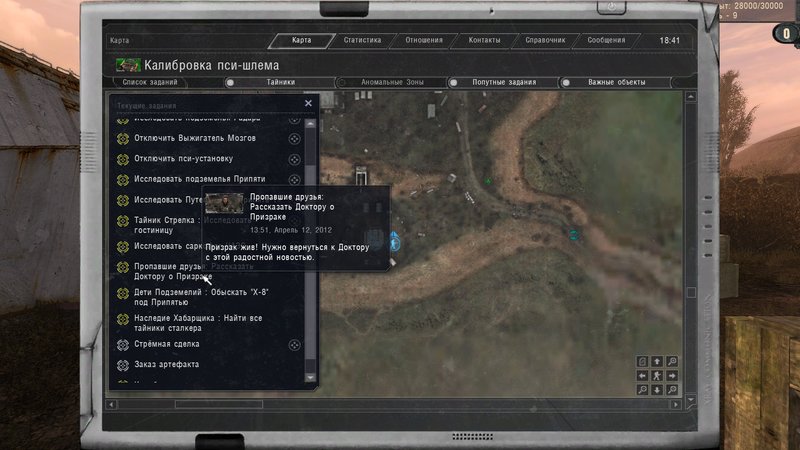Image resolution: width=800 pixels, height=450 pixels.
Task: Pan the map down with arrow button
Action: tap(657, 389)
